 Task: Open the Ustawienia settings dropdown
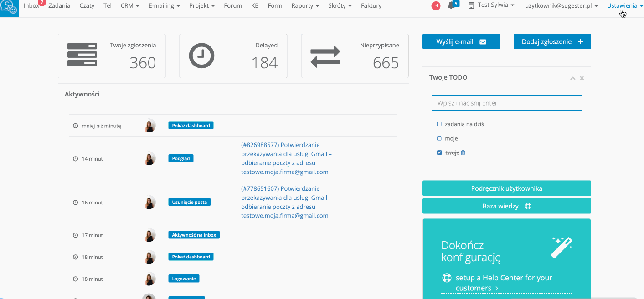[x=625, y=6]
